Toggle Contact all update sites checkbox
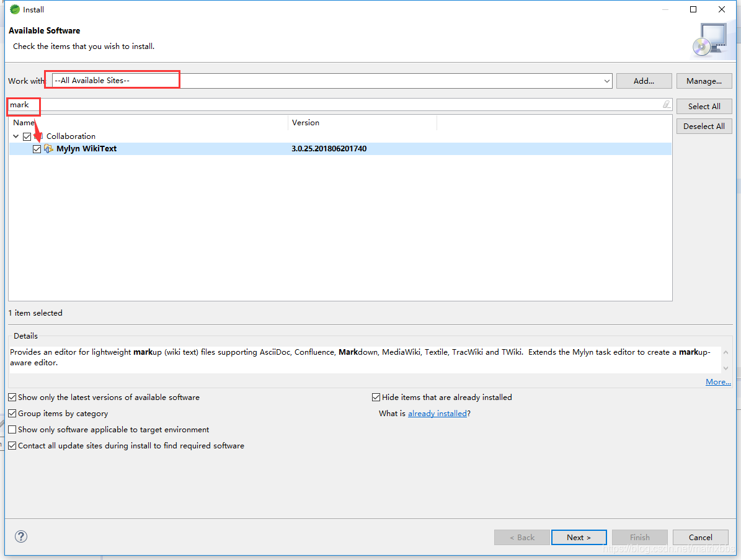Image resolution: width=741 pixels, height=560 pixels. [x=12, y=446]
